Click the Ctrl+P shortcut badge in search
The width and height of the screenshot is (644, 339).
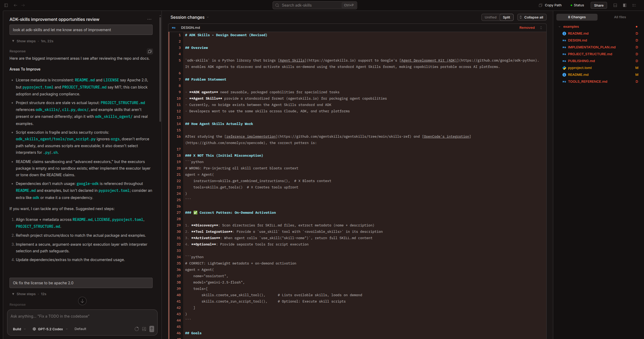[349, 5]
